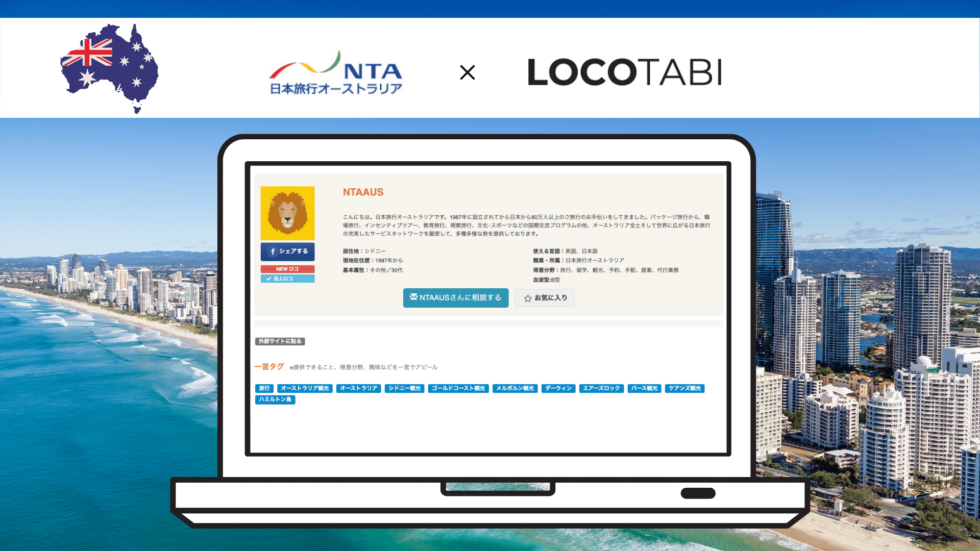Image resolution: width=980 pixels, height=551 pixels.
Task: Click the NEW ロコ badge icon
Action: click(287, 268)
